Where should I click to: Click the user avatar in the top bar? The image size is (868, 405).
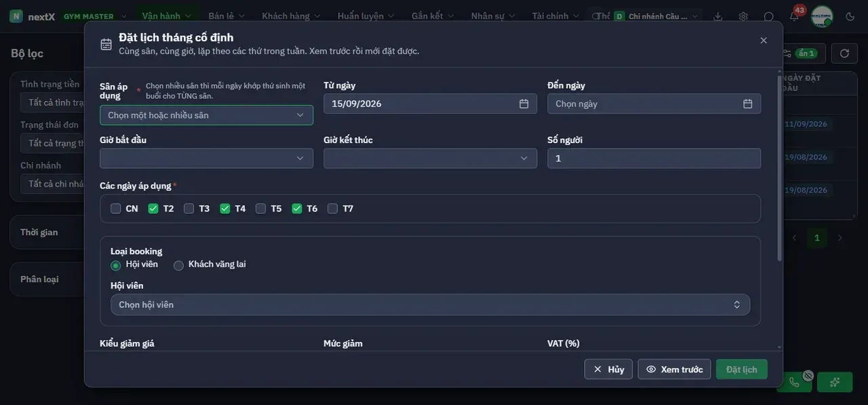[822, 16]
